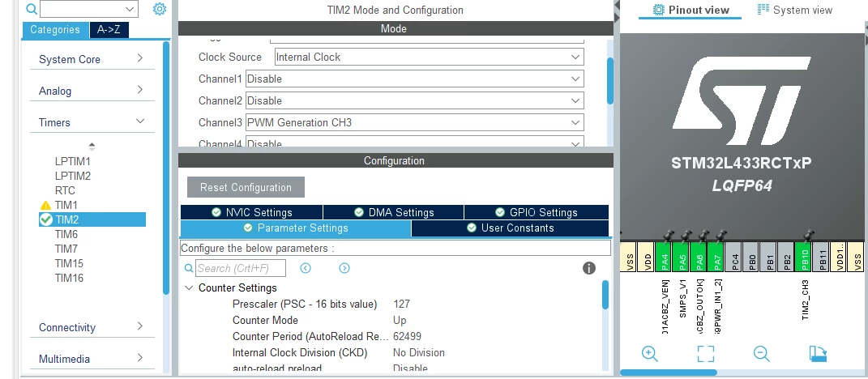Open the Channel2 dropdown
Screen dimensions: 868x379
coord(415,100)
